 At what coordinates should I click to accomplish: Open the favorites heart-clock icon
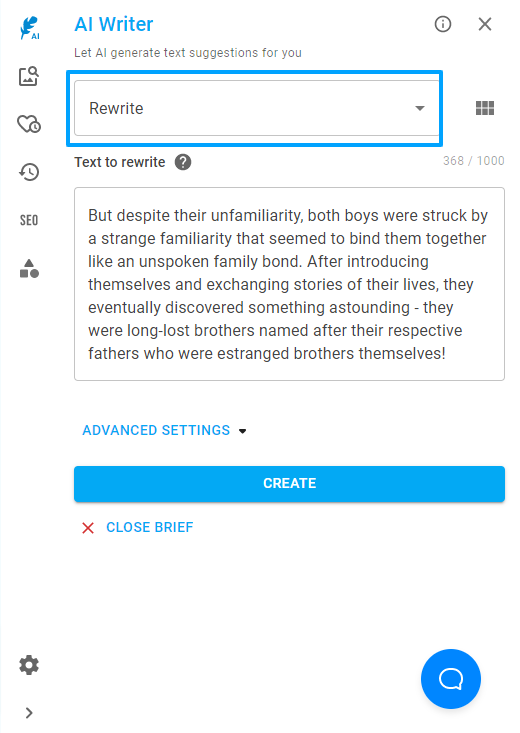[29, 124]
